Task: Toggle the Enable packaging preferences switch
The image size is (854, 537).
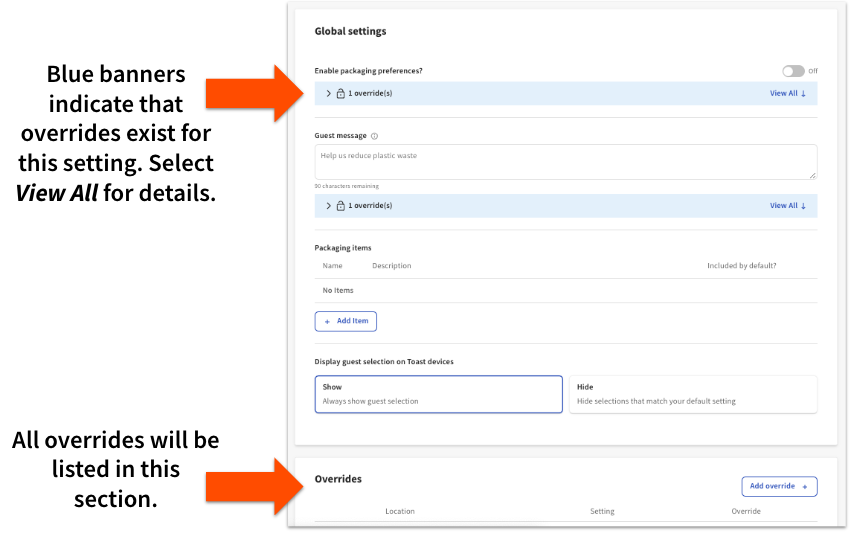Action: click(792, 71)
